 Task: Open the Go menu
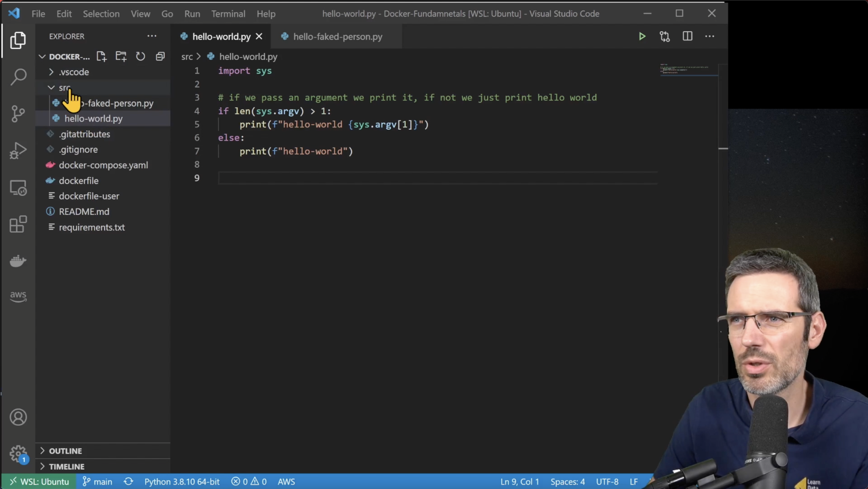pos(167,14)
